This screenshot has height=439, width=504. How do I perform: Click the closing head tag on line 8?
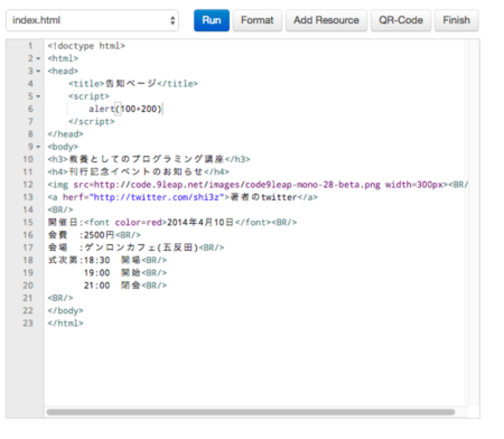point(66,134)
